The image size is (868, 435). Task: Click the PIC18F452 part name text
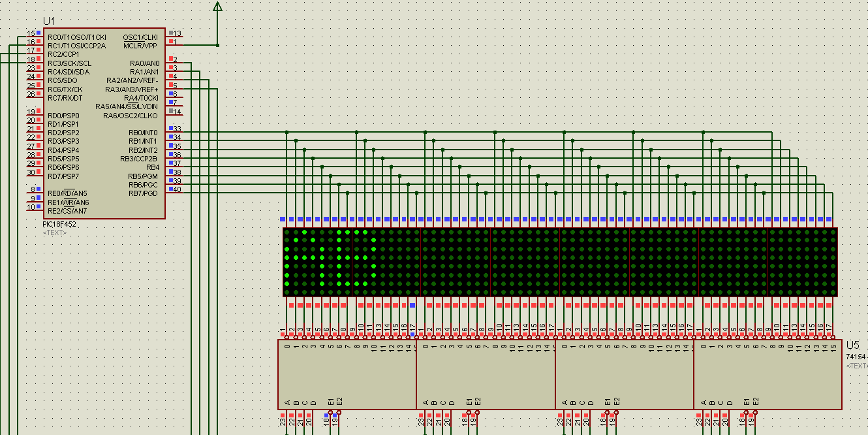59,224
